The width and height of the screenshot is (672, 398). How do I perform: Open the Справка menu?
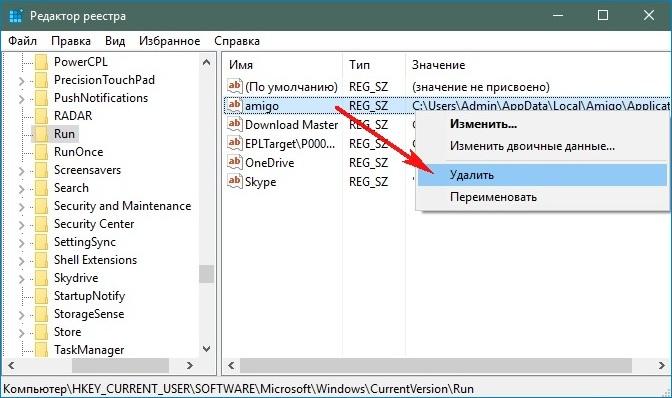(x=237, y=41)
